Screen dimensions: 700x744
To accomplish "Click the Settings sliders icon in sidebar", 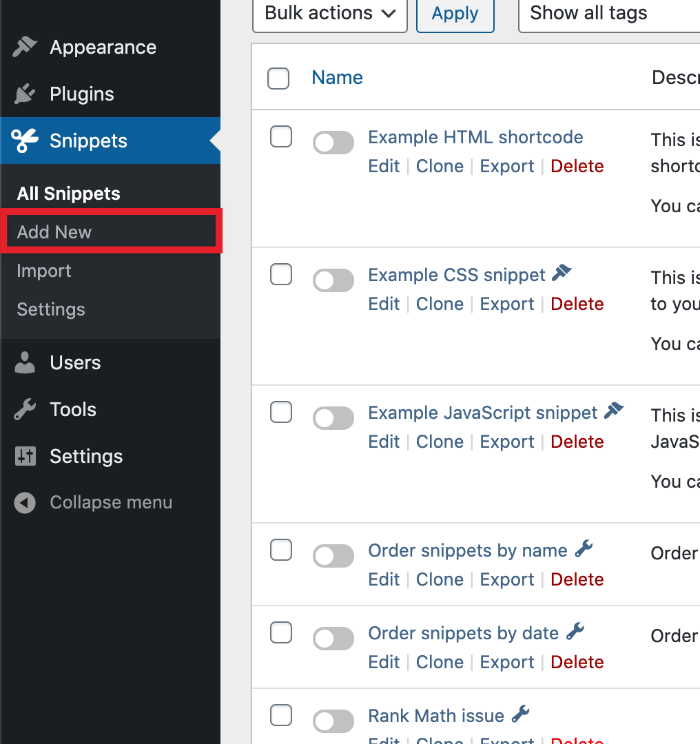I will pyautogui.click(x=25, y=456).
